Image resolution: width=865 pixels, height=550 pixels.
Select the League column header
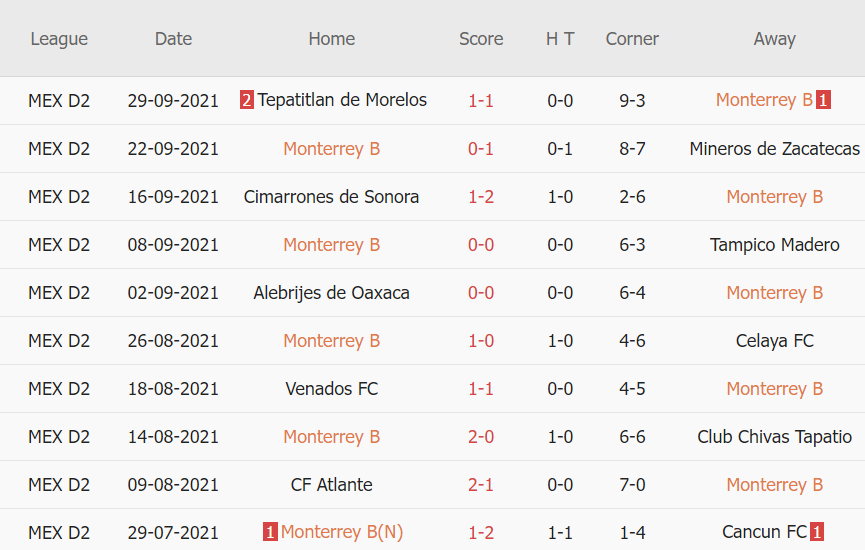pyautogui.click(x=59, y=39)
